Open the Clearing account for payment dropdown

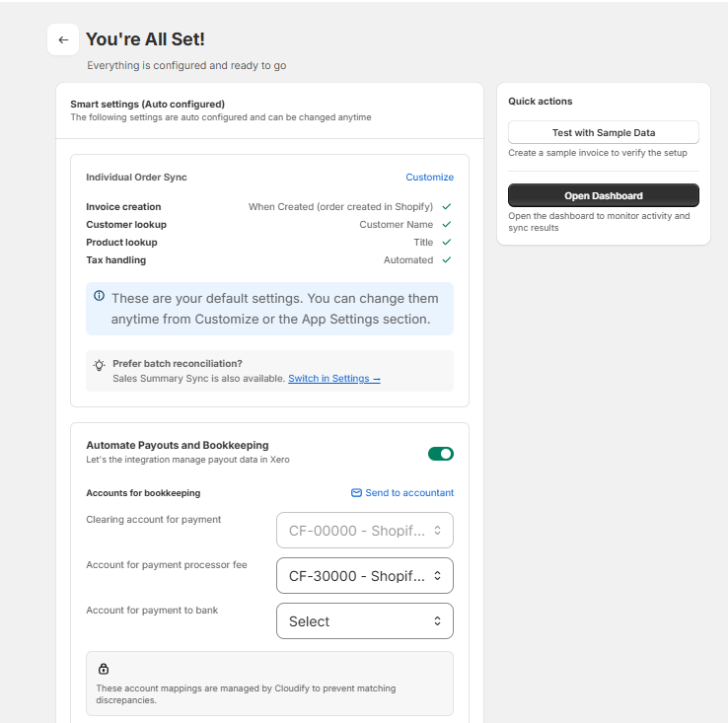point(364,531)
